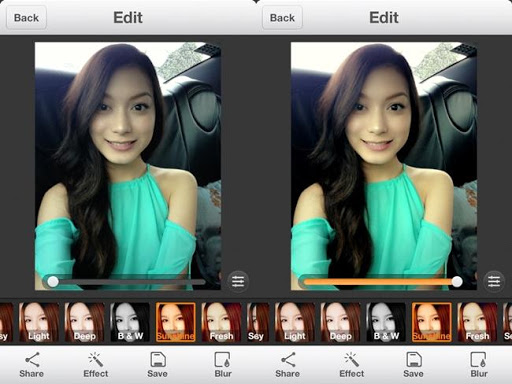
Task: Go Back from the right Edit screen
Action: coord(282,18)
